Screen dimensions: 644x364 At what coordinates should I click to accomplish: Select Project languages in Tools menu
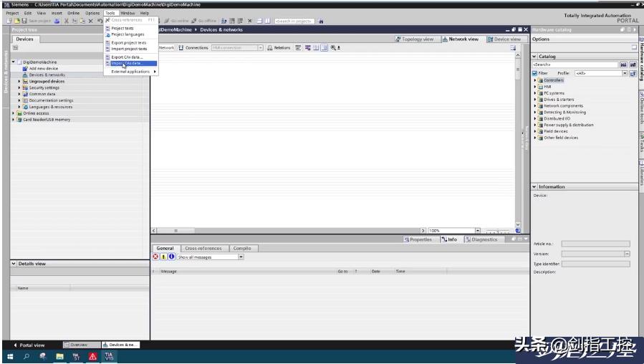(x=128, y=34)
